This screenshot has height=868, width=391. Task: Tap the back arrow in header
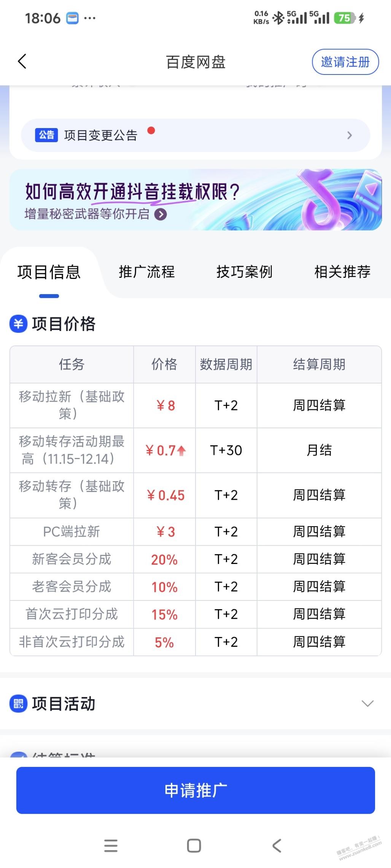coord(22,62)
